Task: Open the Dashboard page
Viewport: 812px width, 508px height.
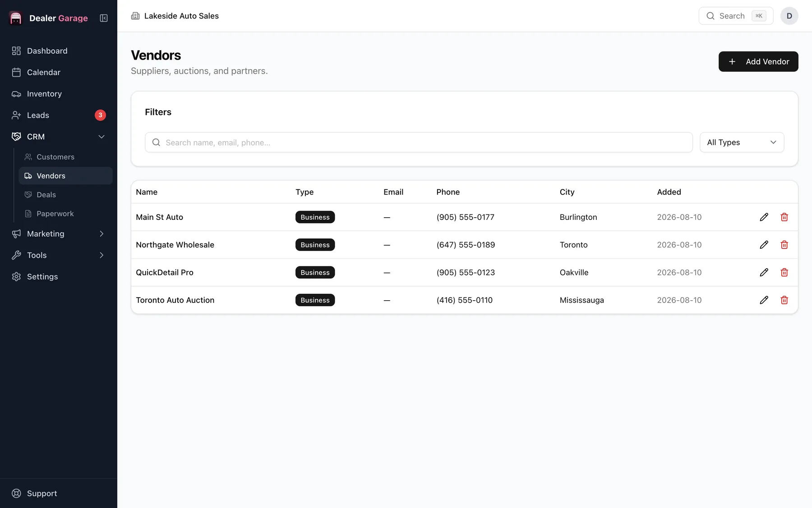Action: 59,51
